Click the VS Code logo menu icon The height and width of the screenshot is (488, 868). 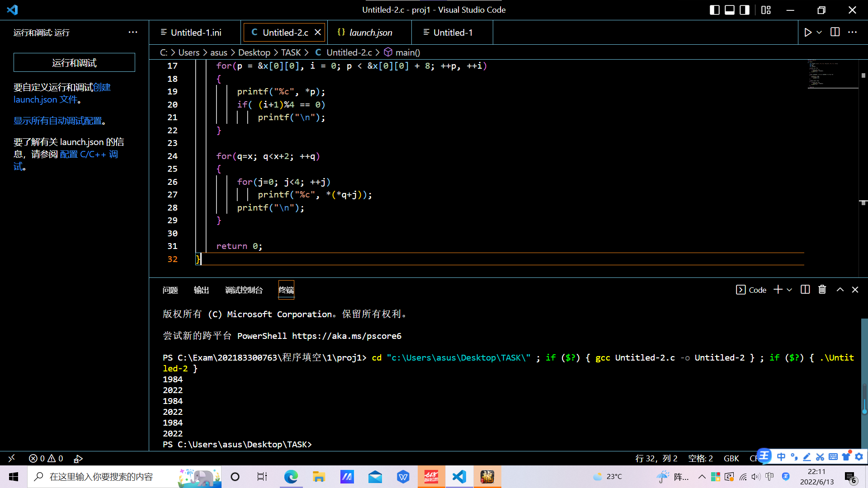pos(12,9)
